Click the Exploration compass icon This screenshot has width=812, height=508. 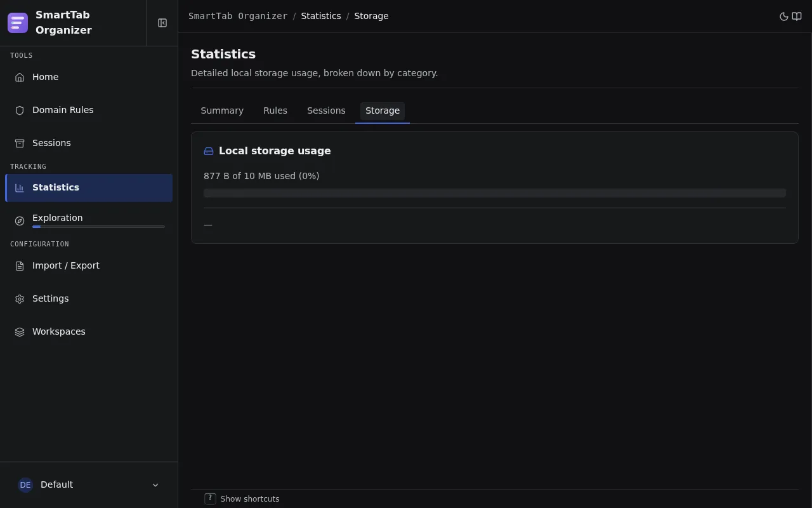pyautogui.click(x=20, y=221)
